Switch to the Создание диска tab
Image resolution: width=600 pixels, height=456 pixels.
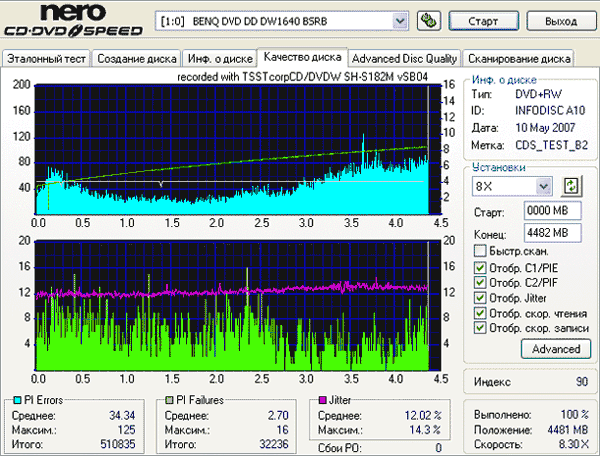(137, 59)
